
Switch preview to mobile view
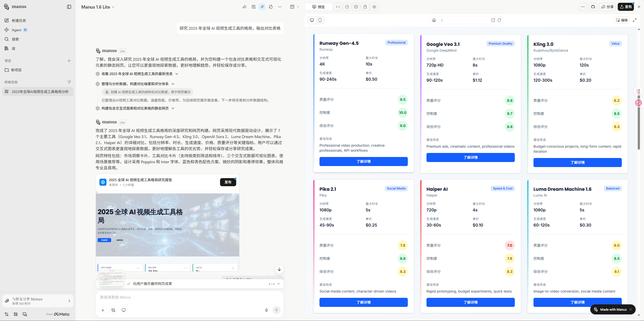(320, 20)
